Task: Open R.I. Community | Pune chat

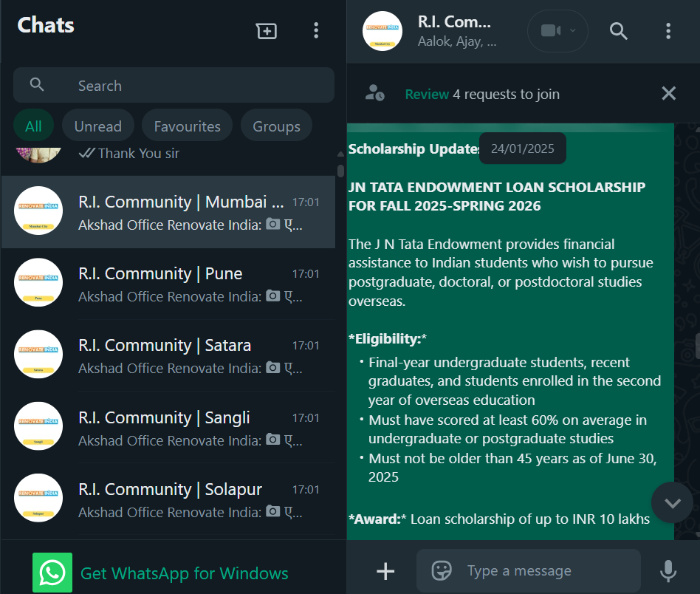Action: coord(168,284)
